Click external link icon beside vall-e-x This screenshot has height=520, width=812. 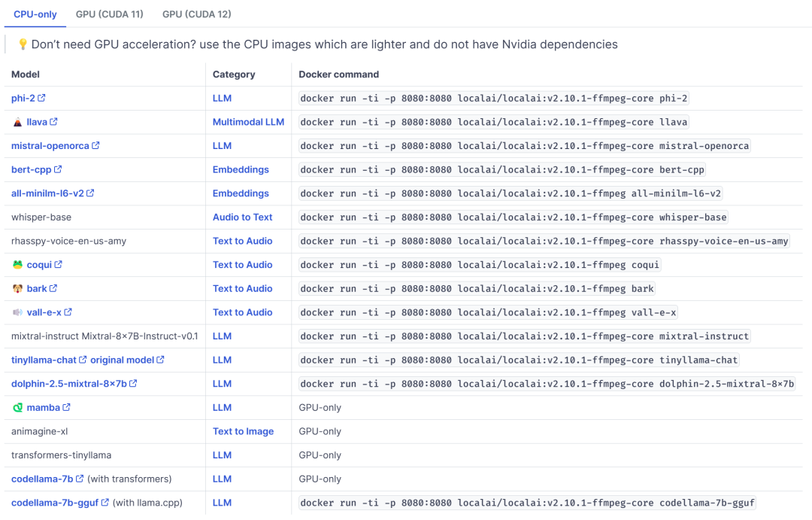tap(68, 312)
